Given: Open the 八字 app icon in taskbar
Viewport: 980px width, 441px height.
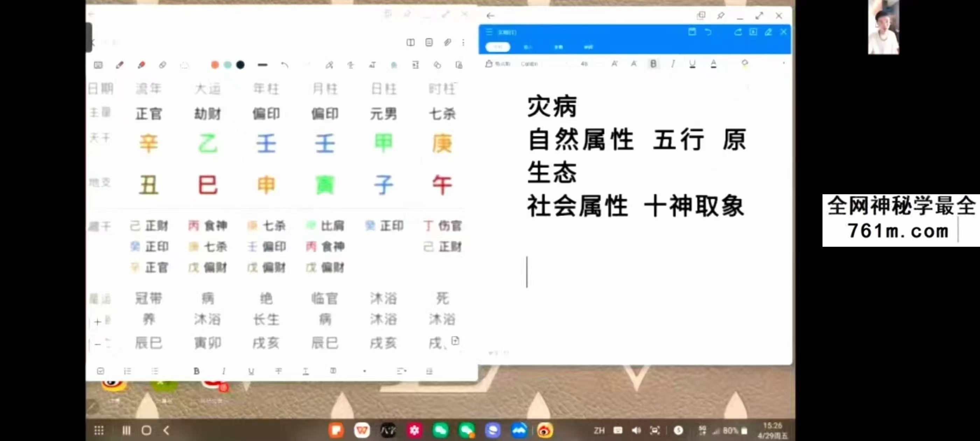Looking at the screenshot, I should pos(388,430).
